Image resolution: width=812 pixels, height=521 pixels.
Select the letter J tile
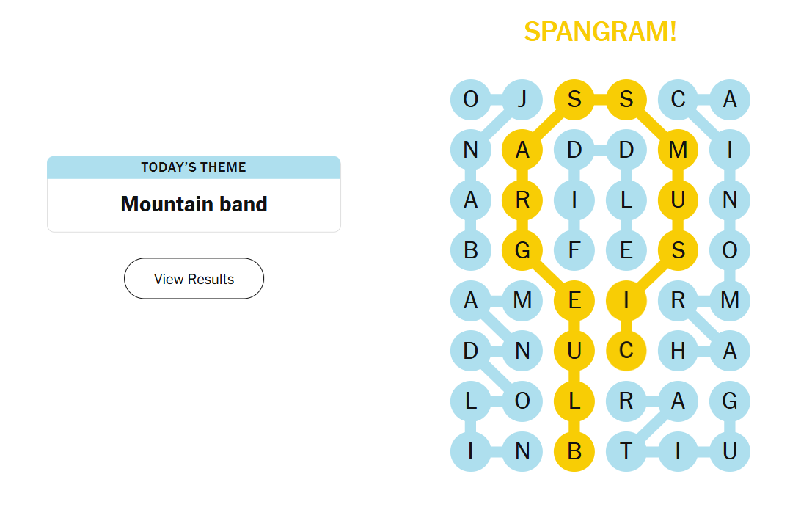point(522,99)
